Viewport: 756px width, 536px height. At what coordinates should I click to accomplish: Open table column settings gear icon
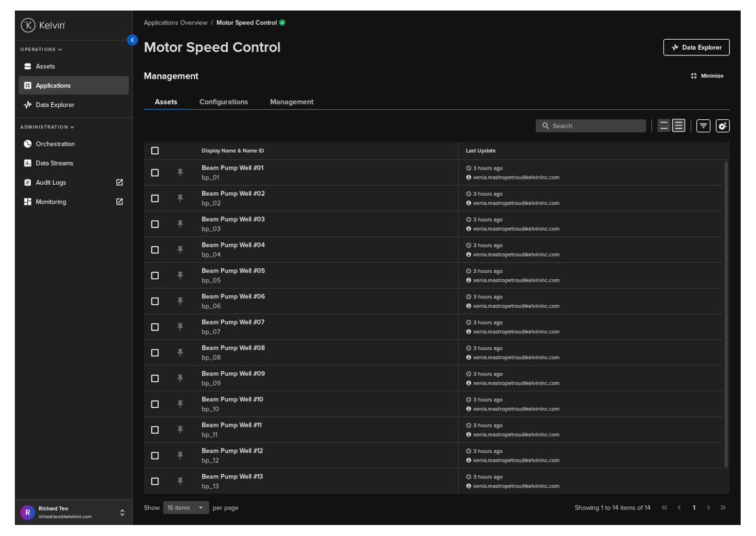pyautogui.click(x=722, y=126)
